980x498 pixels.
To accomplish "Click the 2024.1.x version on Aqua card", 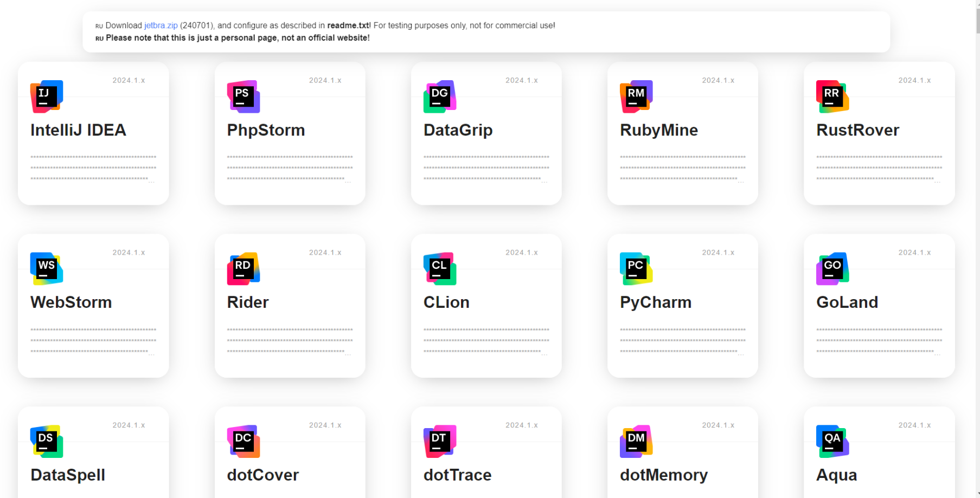I will click(x=914, y=425).
